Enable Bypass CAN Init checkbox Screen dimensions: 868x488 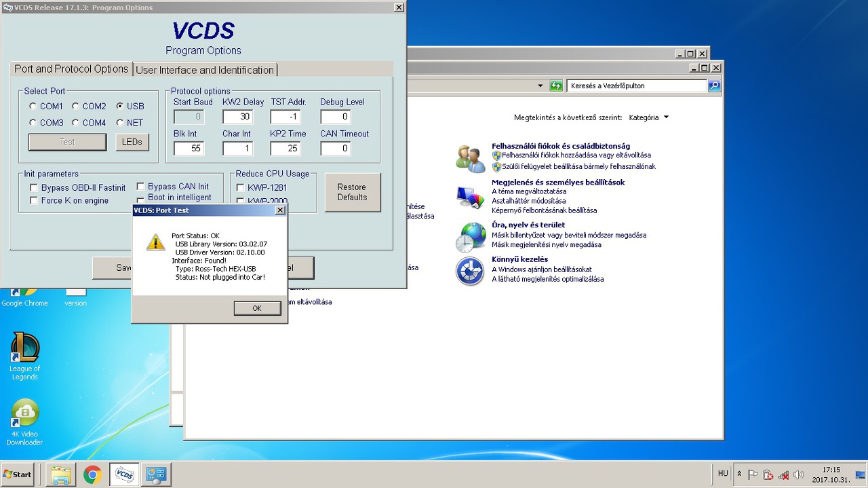click(x=141, y=187)
